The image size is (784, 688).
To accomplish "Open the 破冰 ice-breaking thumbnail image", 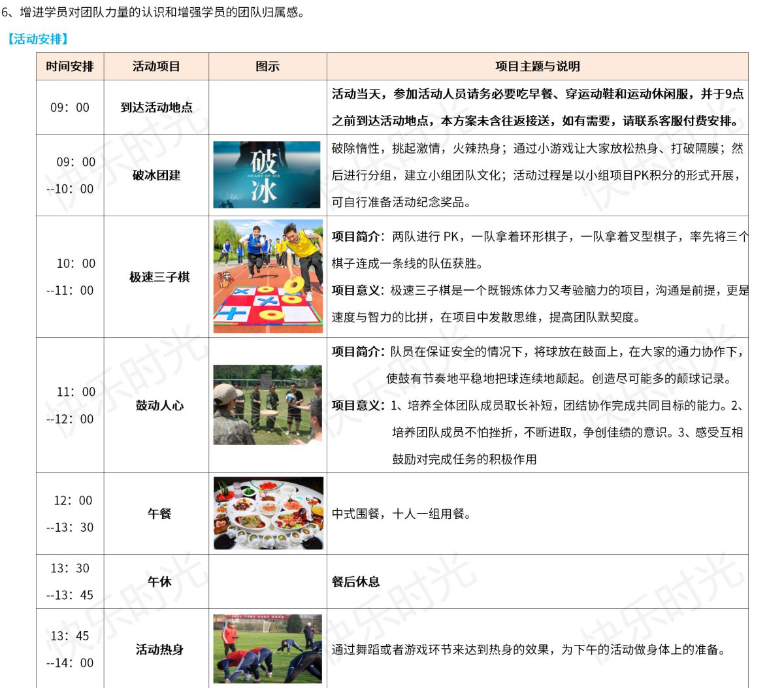I will point(267,174).
